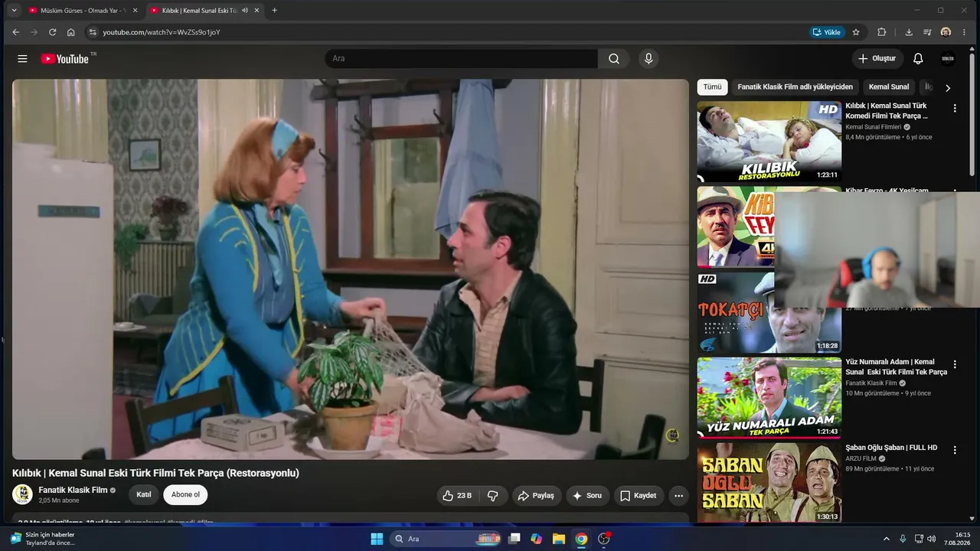The image size is (980, 551).
Task: Open the Kılıbık Restorasyonlu video thumbnail
Action: click(769, 142)
